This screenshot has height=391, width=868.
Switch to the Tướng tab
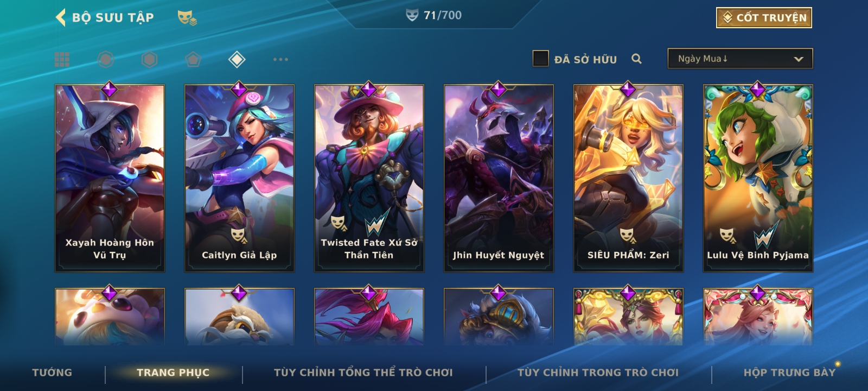pyautogui.click(x=52, y=373)
